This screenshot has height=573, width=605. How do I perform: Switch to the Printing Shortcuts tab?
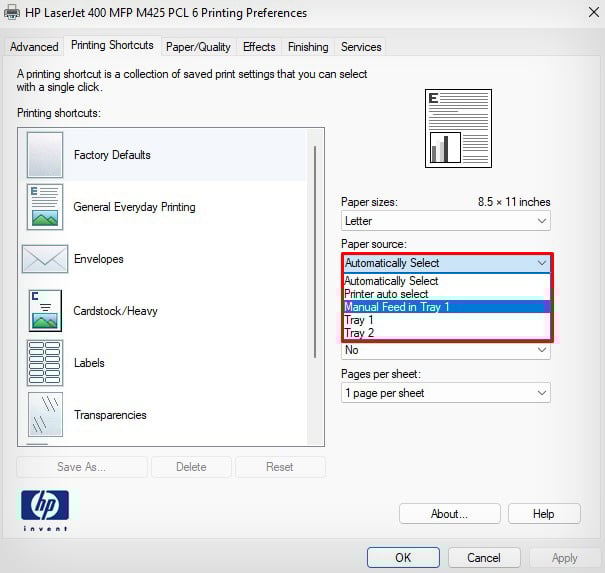click(x=112, y=46)
